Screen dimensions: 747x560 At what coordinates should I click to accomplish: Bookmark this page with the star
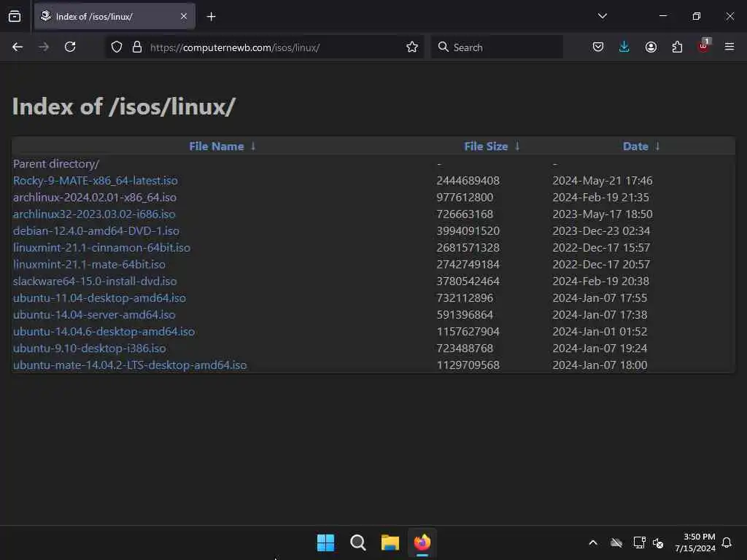(x=412, y=47)
